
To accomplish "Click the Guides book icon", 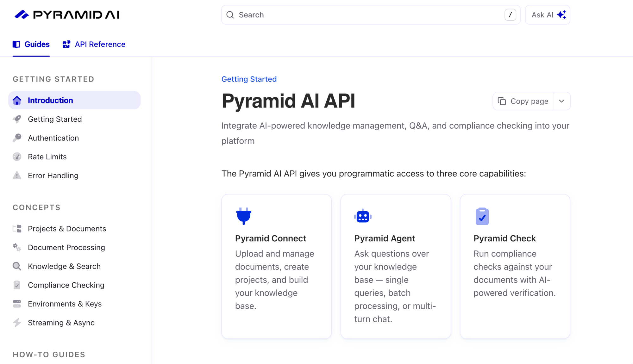I will (16, 44).
